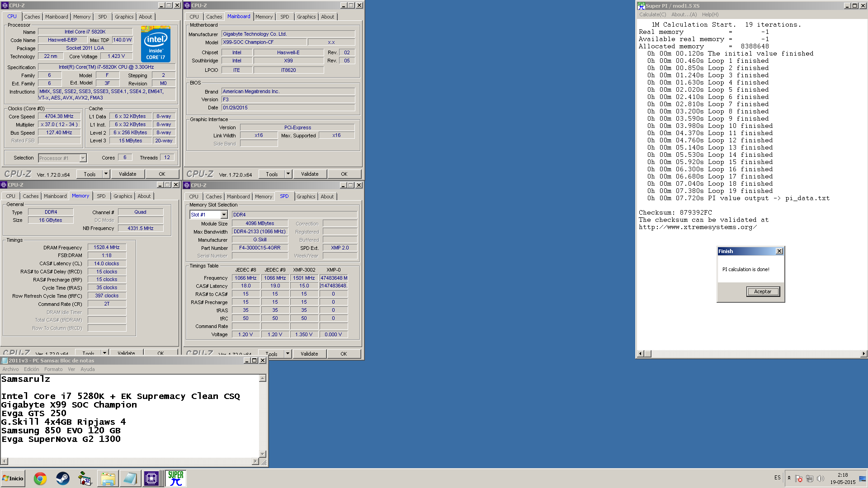Open the volume speaker icon in tray
The image size is (868, 488).
821,479
